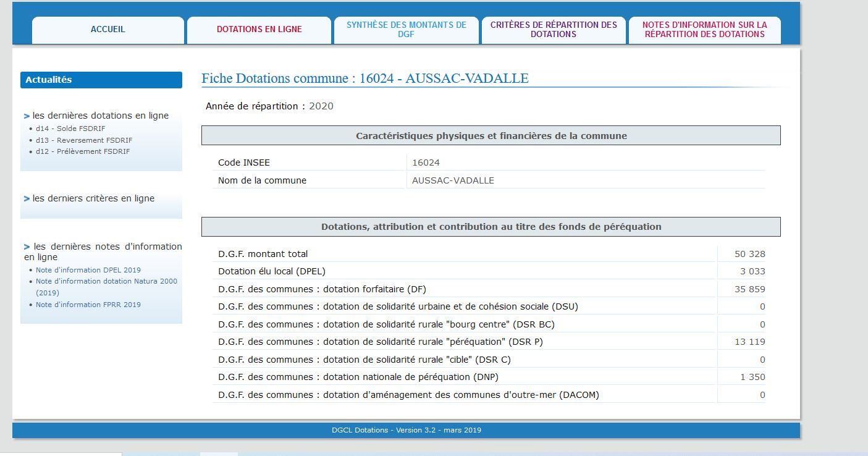Open Note d'information FPRR 2019

(x=88, y=305)
